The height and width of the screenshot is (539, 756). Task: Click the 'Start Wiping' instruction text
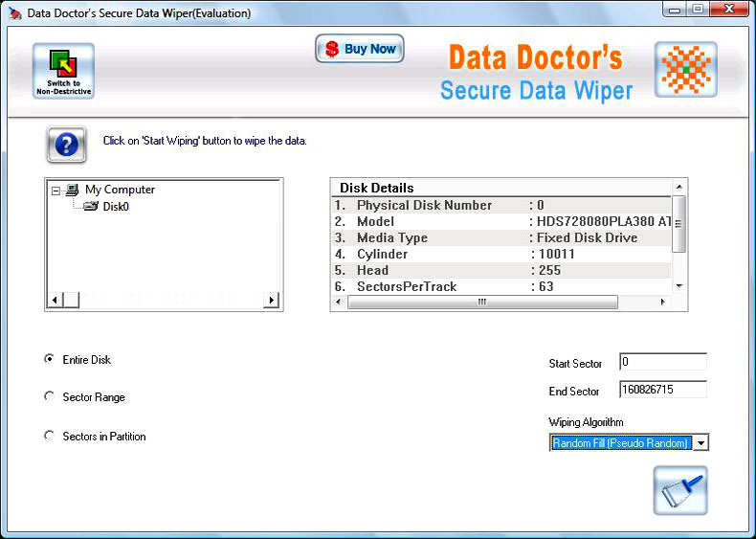pos(205,141)
